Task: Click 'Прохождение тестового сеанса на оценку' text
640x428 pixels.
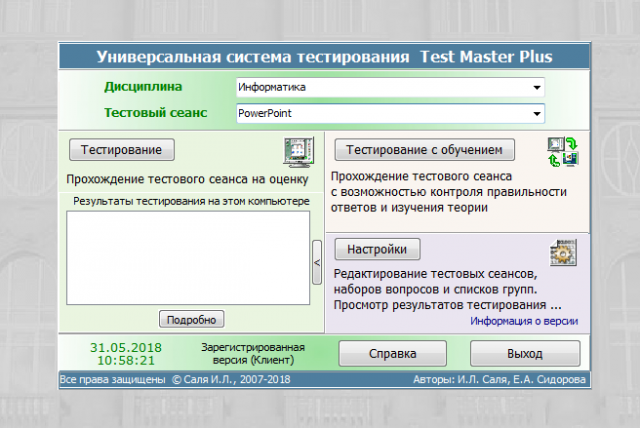Action: tap(187, 180)
